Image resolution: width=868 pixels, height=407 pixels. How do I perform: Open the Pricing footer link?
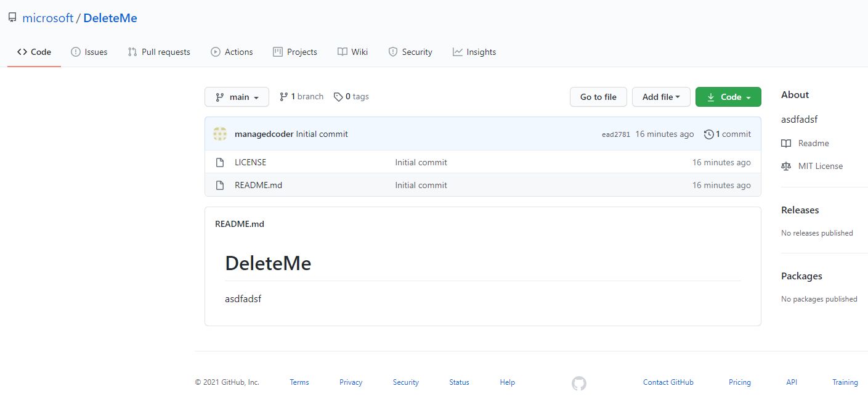pyautogui.click(x=740, y=382)
